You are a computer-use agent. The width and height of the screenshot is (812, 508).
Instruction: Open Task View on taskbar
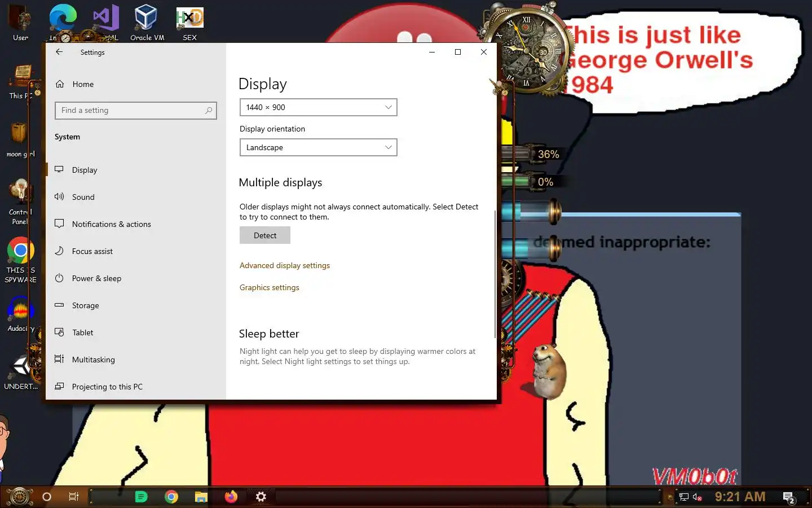pos(74,497)
